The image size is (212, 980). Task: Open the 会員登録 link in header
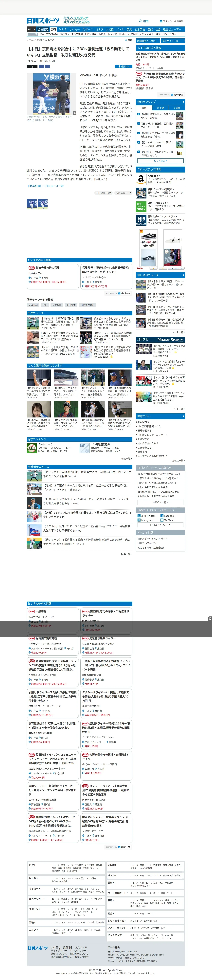tap(179, 21)
